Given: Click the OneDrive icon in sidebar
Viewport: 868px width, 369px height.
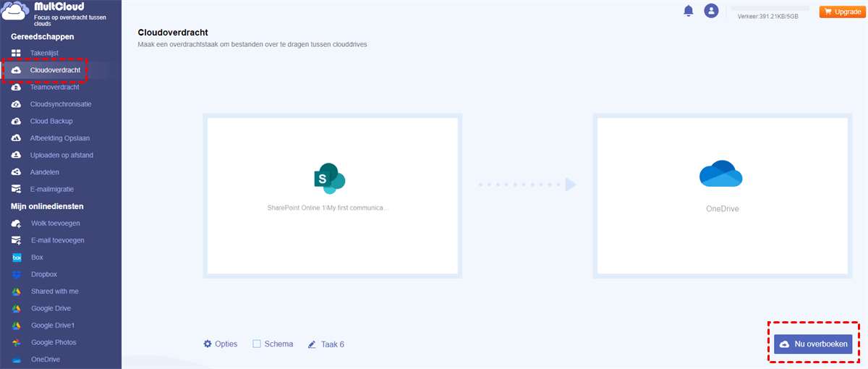Looking at the screenshot, I should (x=16, y=360).
